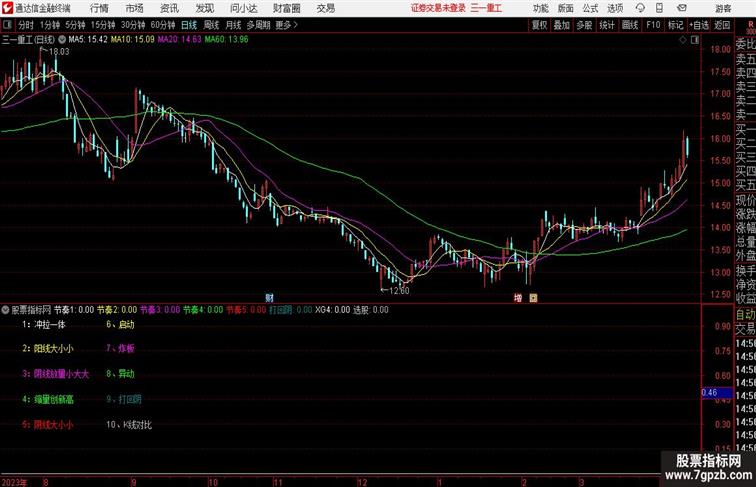Switch to 多周期 multi-period tab
Image resolution: width=756 pixels, height=487 pixels.
pos(258,25)
